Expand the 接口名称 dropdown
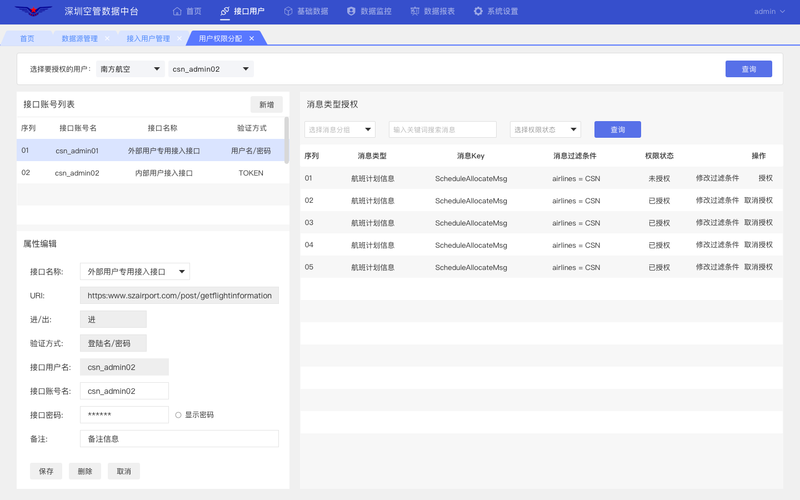Image resolution: width=800 pixels, height=500 pixels. [135, 271]
